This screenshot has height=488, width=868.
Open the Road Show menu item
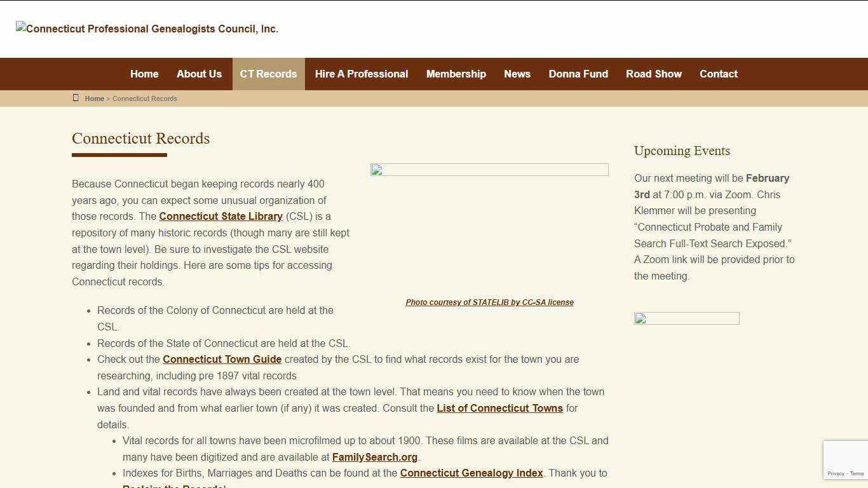click(x=653, y=74)
